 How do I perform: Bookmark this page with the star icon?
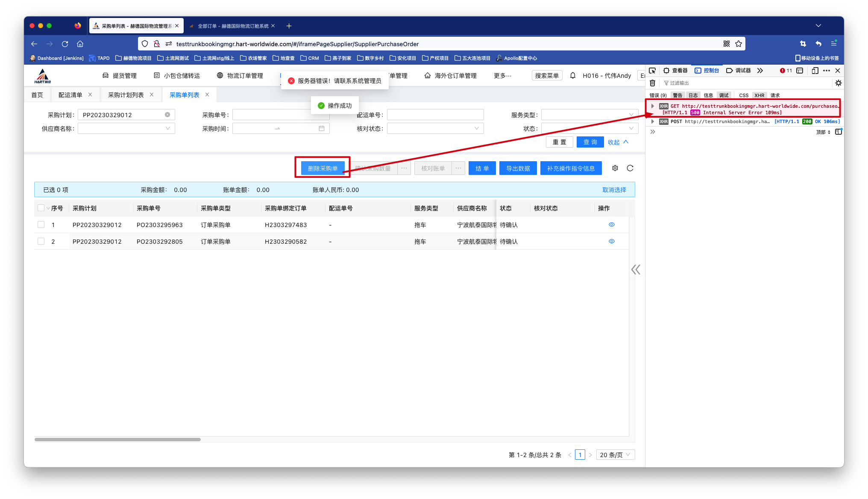[739, 44]
